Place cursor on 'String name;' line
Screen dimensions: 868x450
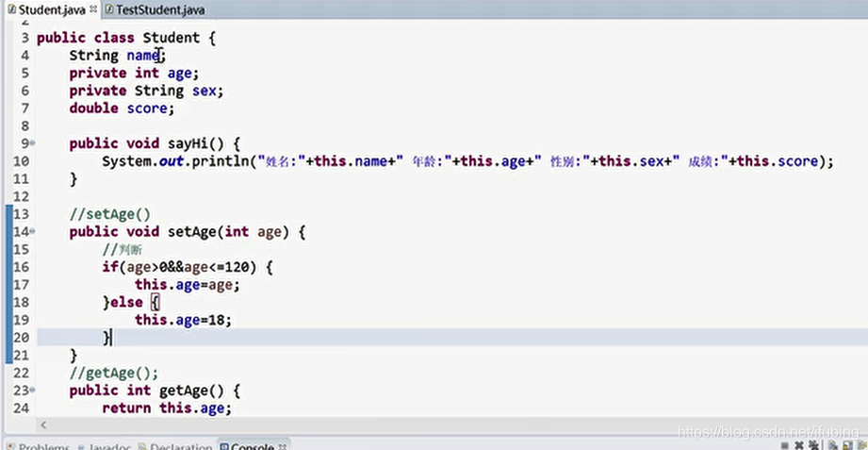point(118,56)
